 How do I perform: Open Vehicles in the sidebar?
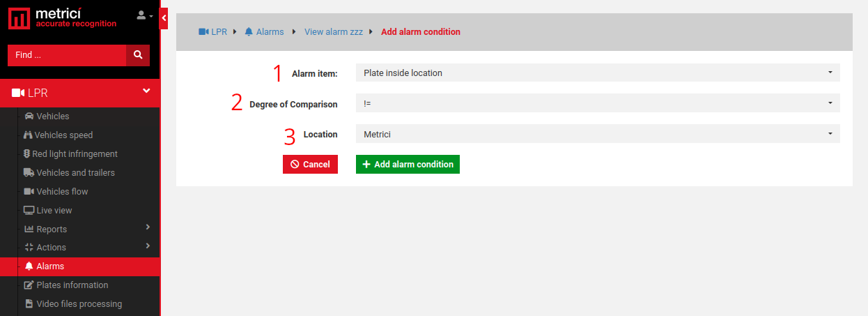click(53, 116)
